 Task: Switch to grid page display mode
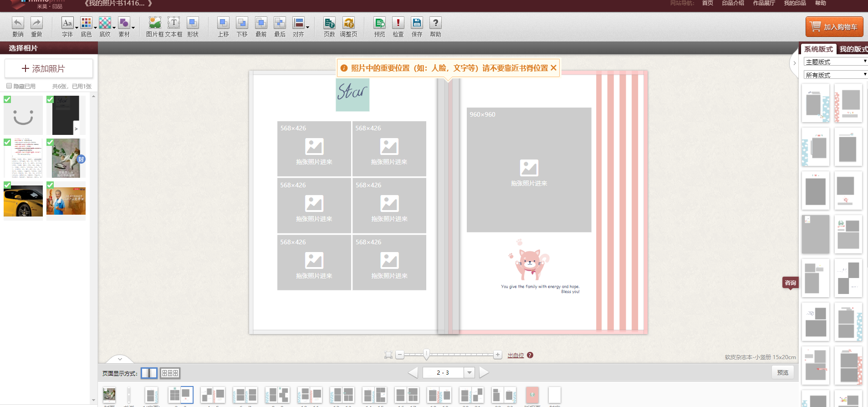pos(170,373)
